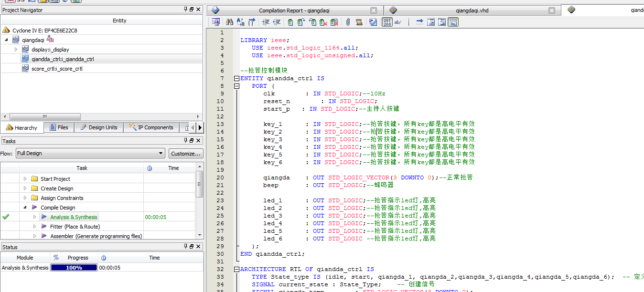Open the Replace text (A-to-B) tool
The width and height of the screenshot is (644, 292).
(x=240, y=22)
